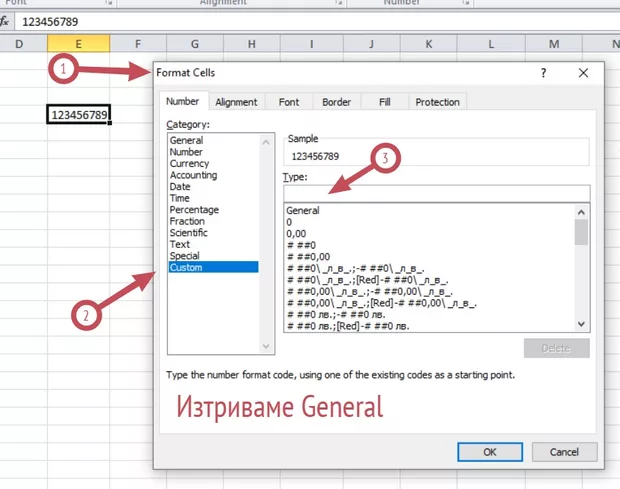620x489 pixels.
Task: Choose the Percentage category
Action: (x=194, y=210)
